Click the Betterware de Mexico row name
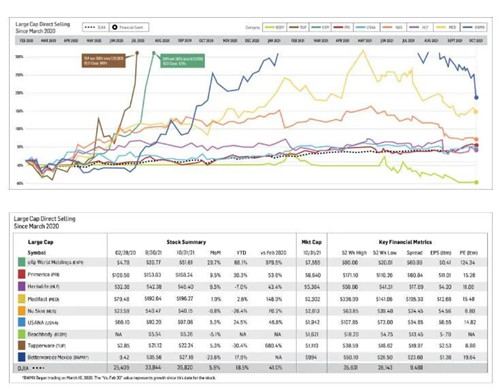500x390 pixels. click(58, 357)
